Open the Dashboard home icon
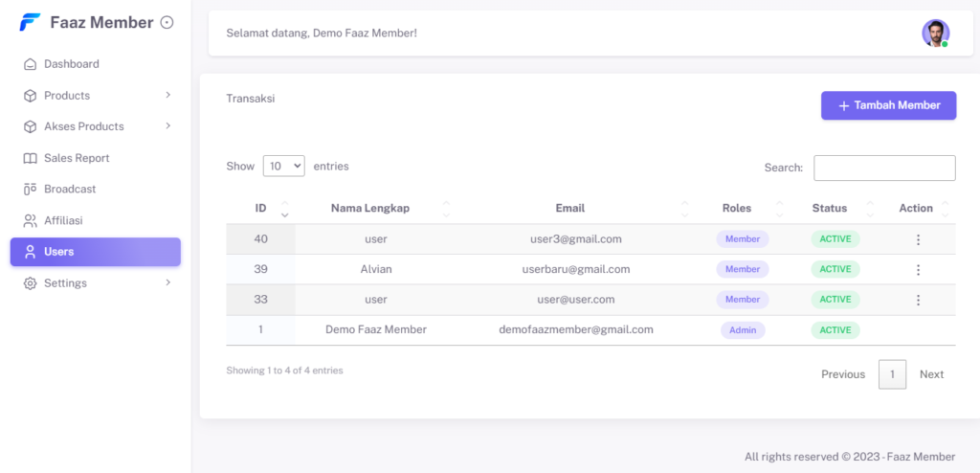The width and height of the screenshot is (980, 473). (x=30, y=64)
